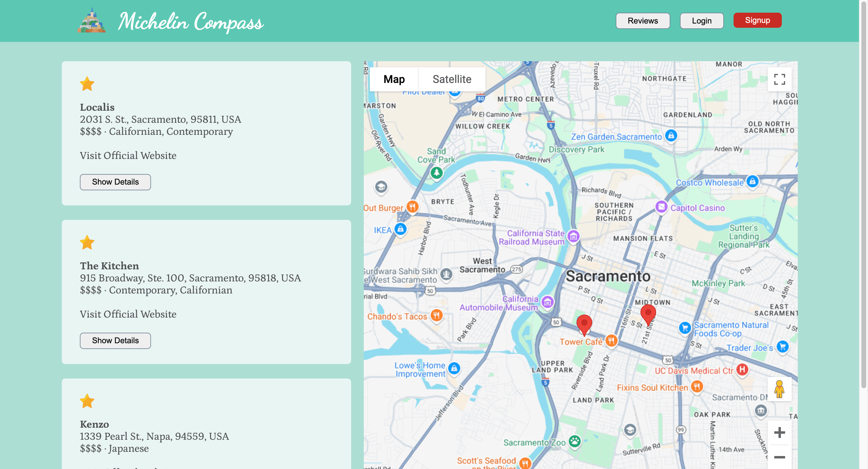Visit Localis official website link
This screenshot has width=868, height=469.
point(128,155)
